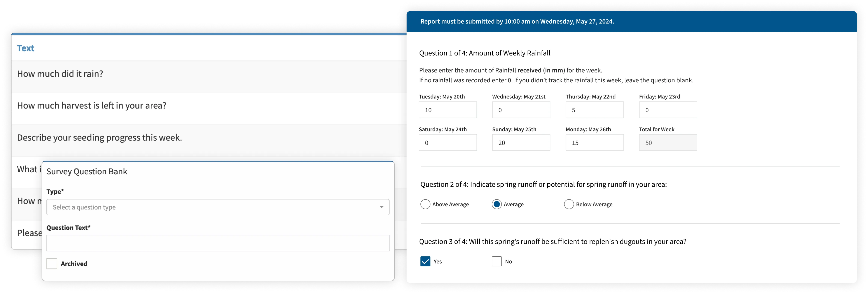Click the Question Text input field
Image resolution: width=868 pixels, height=294 pixels.
point(218,243)
